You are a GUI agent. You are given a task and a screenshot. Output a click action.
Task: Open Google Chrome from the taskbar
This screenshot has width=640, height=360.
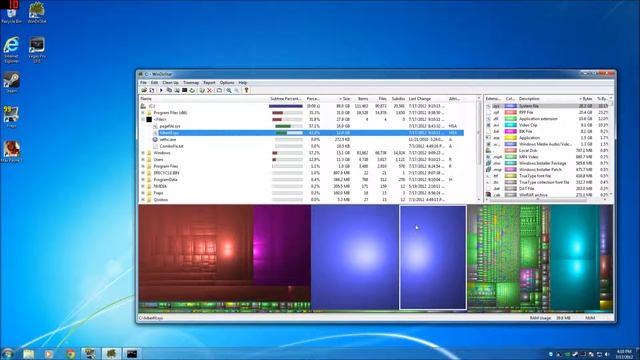(x=70, y=353)
